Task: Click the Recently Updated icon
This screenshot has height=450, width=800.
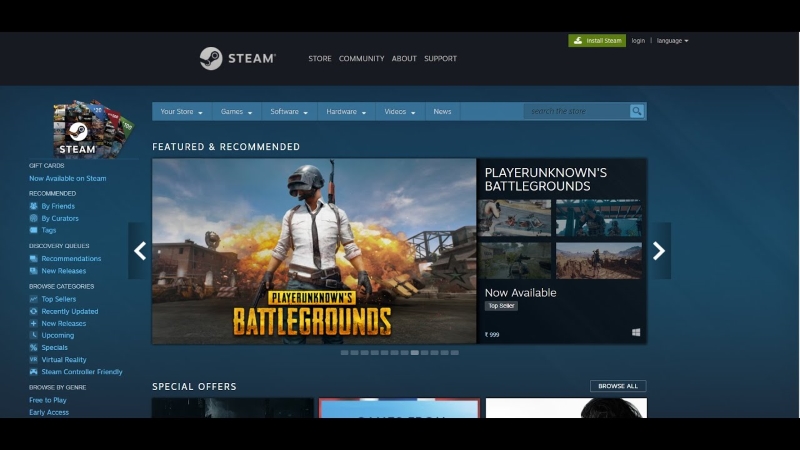Action: tap(34, 311)
